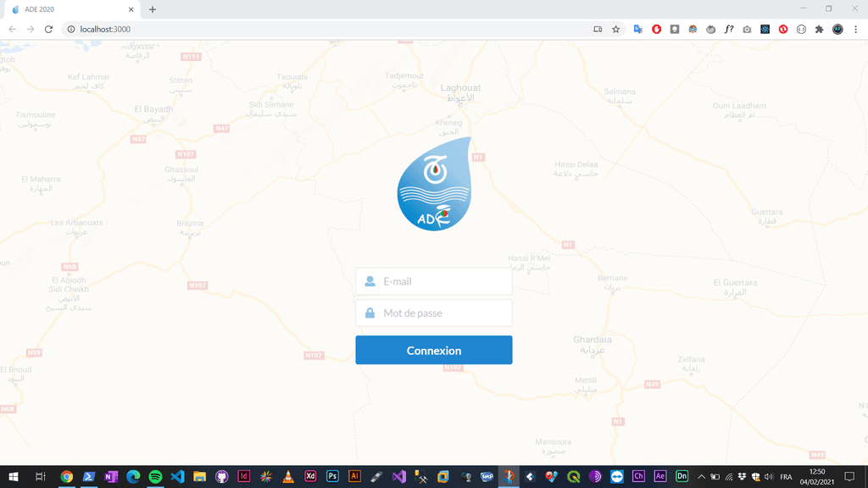Viewport: 868px width, 488px height.
Task: Open QGIS from the taskbar
Action: (x=574, y=476)
